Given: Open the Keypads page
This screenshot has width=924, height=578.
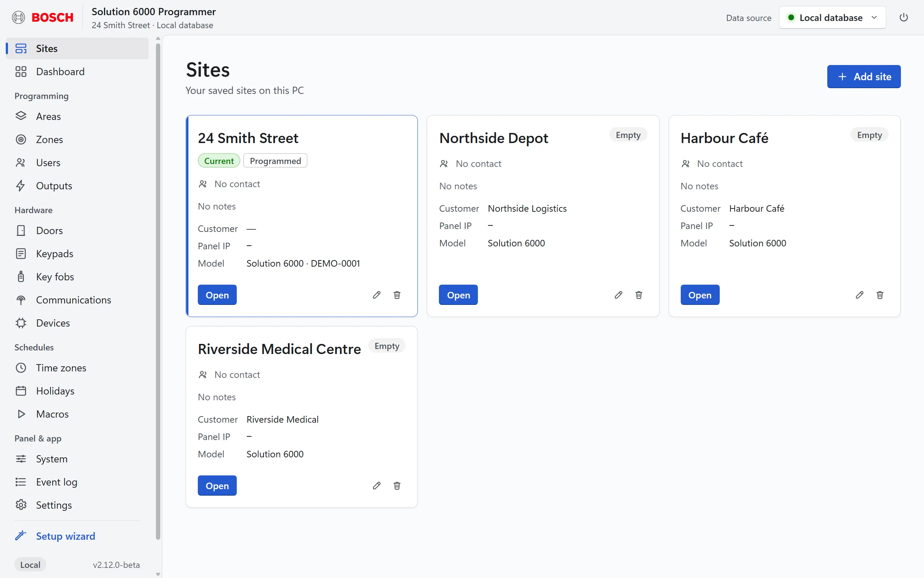Looking at the screenshot, I should (78, 254).
